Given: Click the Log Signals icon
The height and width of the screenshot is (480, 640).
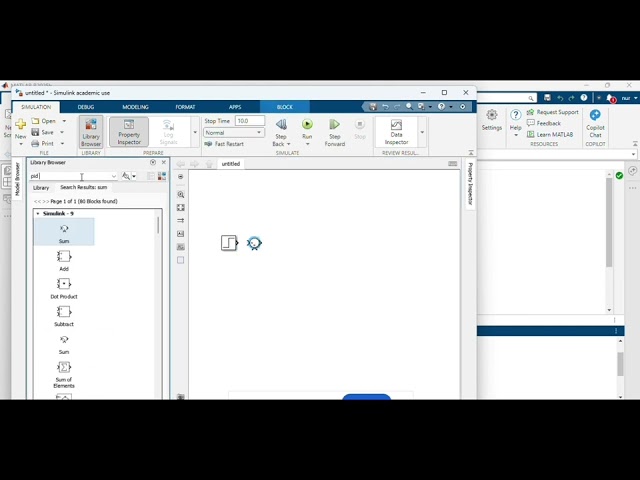Looking at the screenshot, I should pyautogui.click(x=168, y=124).
